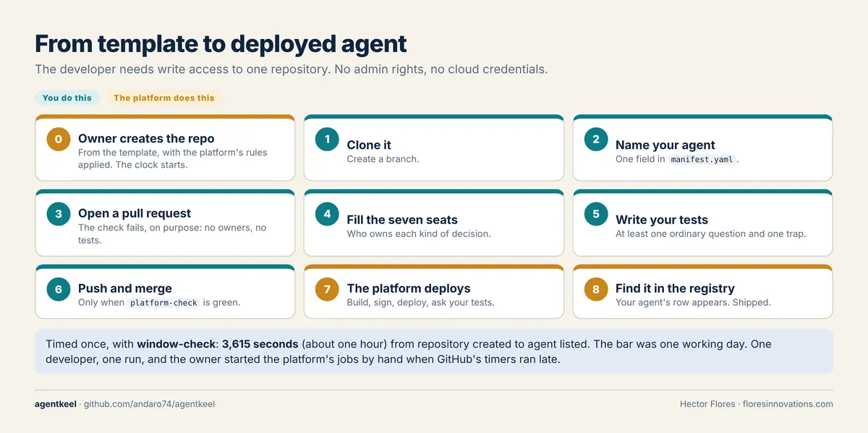Click the orange step 0 circle
Image resolution: width=868 pixels, height=433 pixels.
click(59, 139)
